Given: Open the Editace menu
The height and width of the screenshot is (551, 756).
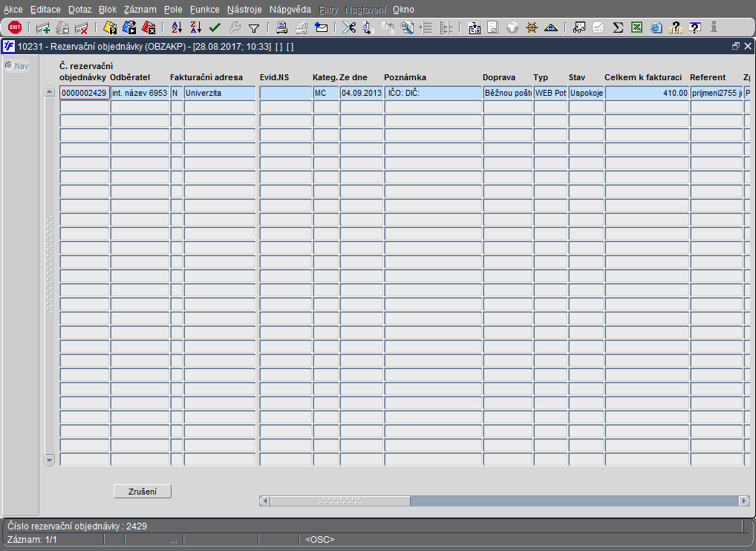Looking at the screenshot, I should (45, 10).
